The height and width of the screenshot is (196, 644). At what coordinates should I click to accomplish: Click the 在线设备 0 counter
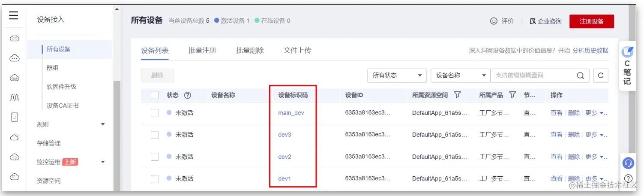(273, 21)
